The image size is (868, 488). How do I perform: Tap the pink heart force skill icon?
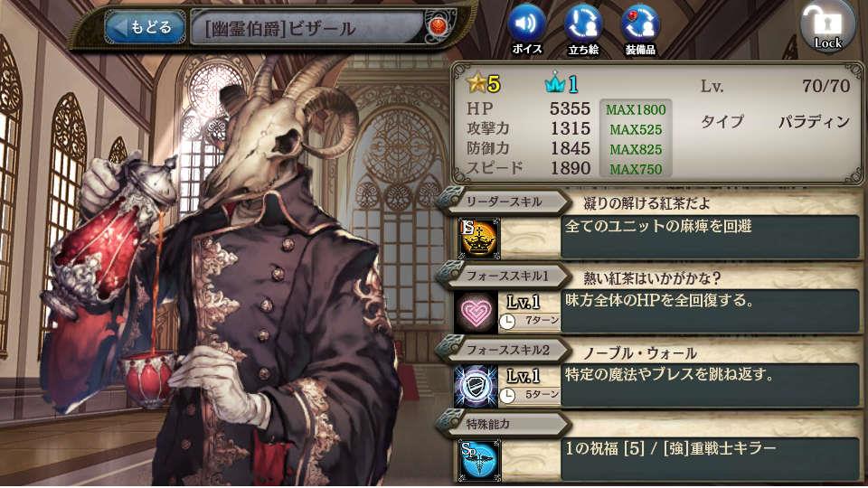476,313
